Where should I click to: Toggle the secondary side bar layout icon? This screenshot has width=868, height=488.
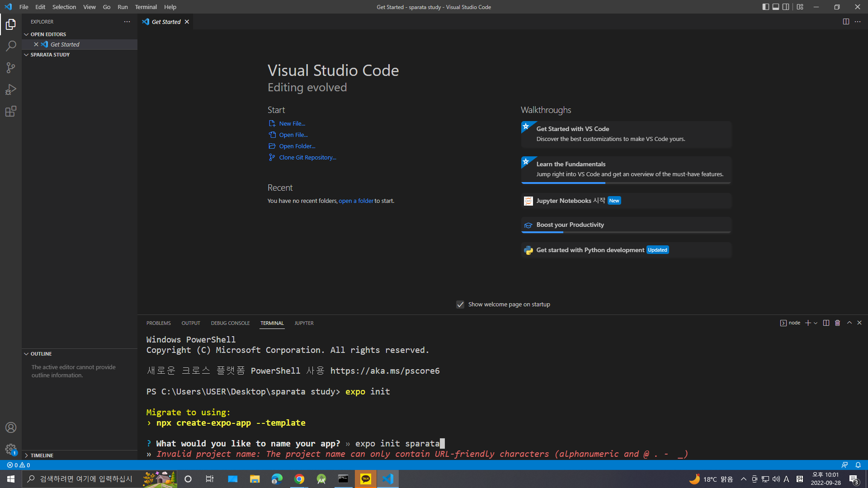[x=786, y=7]
